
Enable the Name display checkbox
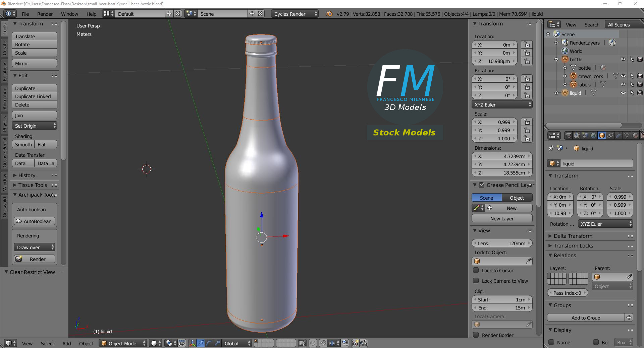(551, 342)
